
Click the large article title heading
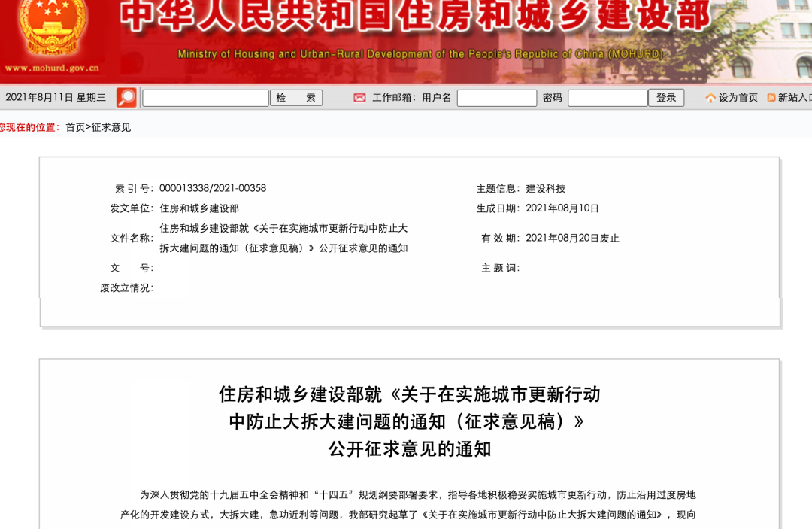click(x=409, y=421)
